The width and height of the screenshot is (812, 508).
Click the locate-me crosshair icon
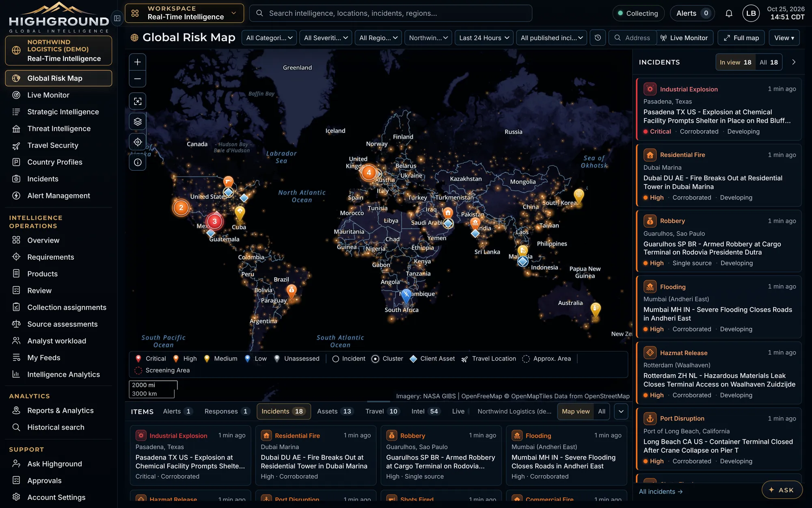coord(137,142)
